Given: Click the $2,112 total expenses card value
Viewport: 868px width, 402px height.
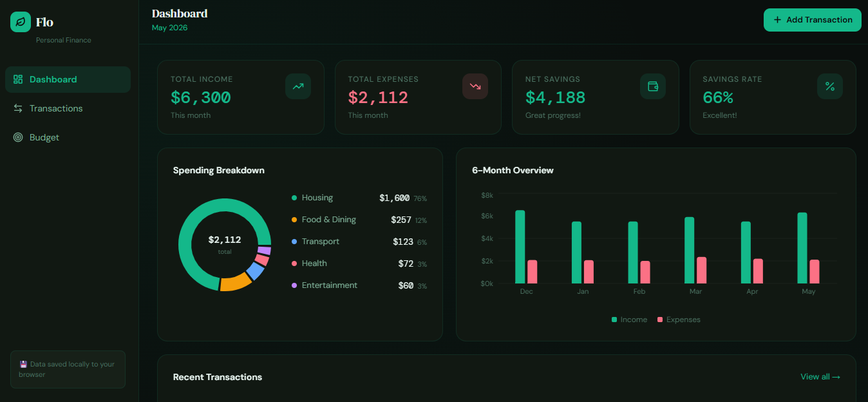Looking at the screenshot, I should click(378, 97).
